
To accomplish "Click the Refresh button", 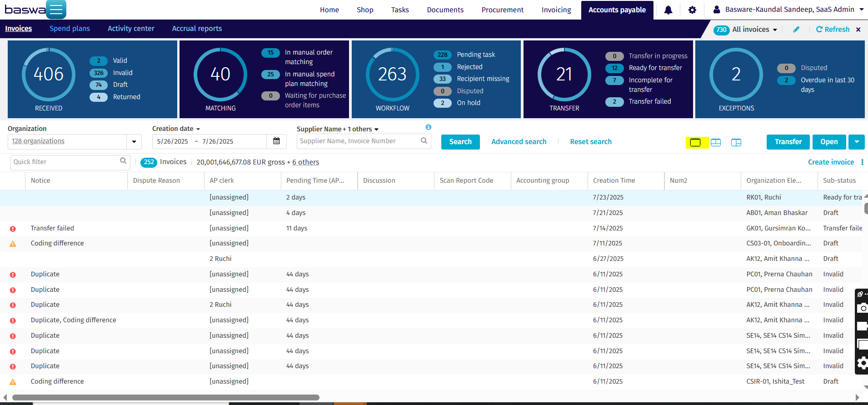I will pos(833,30).
